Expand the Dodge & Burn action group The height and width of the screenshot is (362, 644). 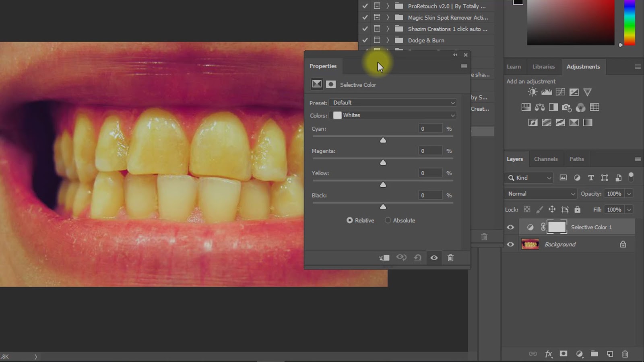[x=387, y=40]
